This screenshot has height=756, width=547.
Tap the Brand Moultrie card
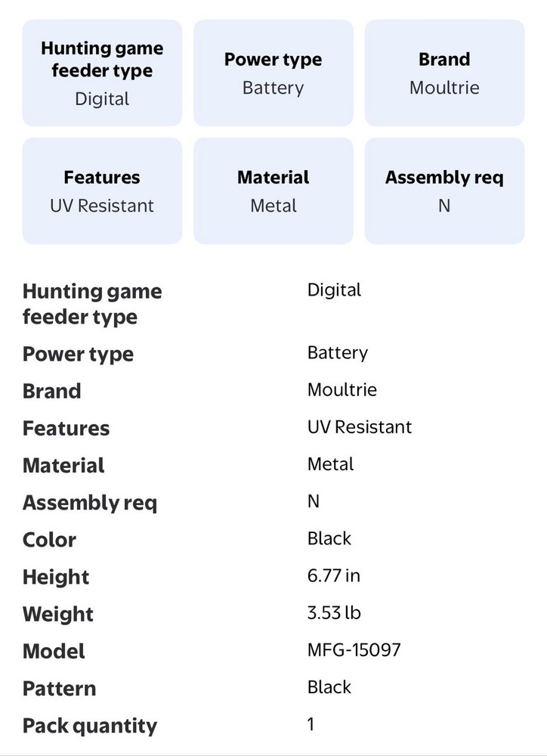click(x=444, y=73)
